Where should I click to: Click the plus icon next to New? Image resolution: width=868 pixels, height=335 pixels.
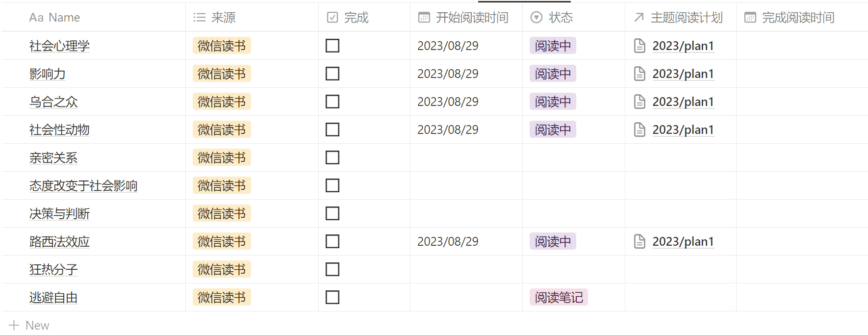[x=14, y=325]
